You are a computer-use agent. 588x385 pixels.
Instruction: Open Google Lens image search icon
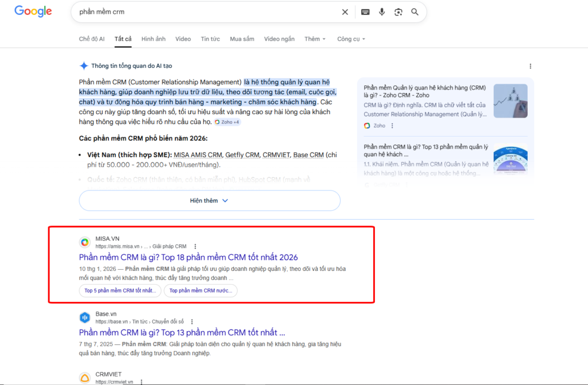(x=399, y=11)
